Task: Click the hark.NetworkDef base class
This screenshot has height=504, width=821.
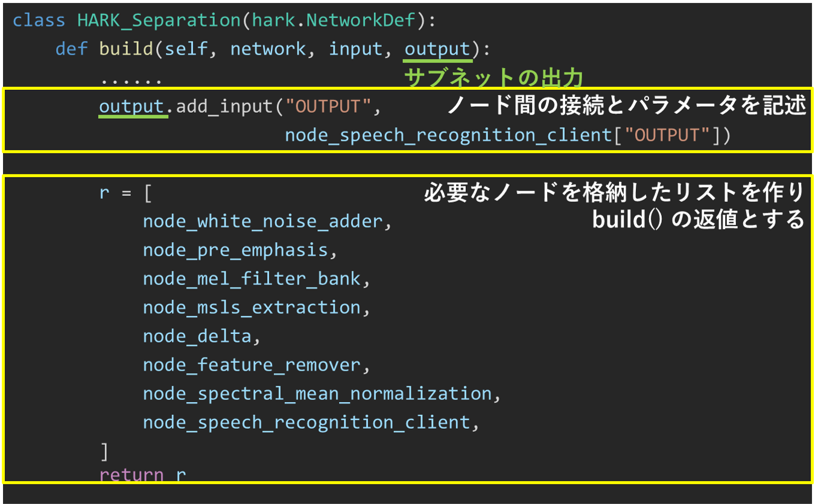Action: (x=334, y=20)
